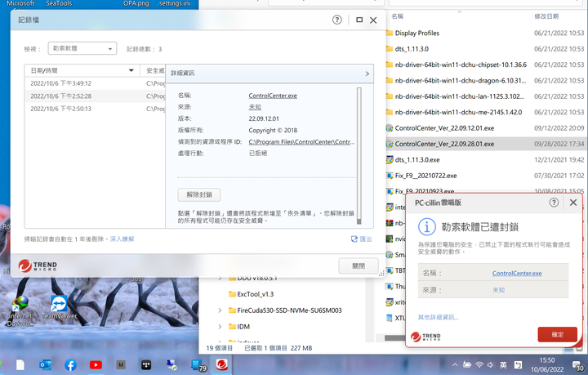Open the volume tray icon
Image resolution: width=588 pixels, height=375 pixels.
(490, 364)
